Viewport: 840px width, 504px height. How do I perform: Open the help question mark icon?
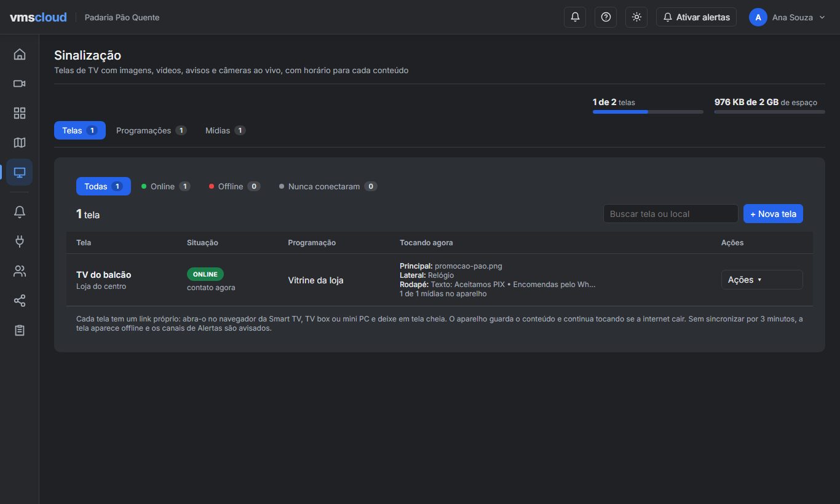click(606, 17)
